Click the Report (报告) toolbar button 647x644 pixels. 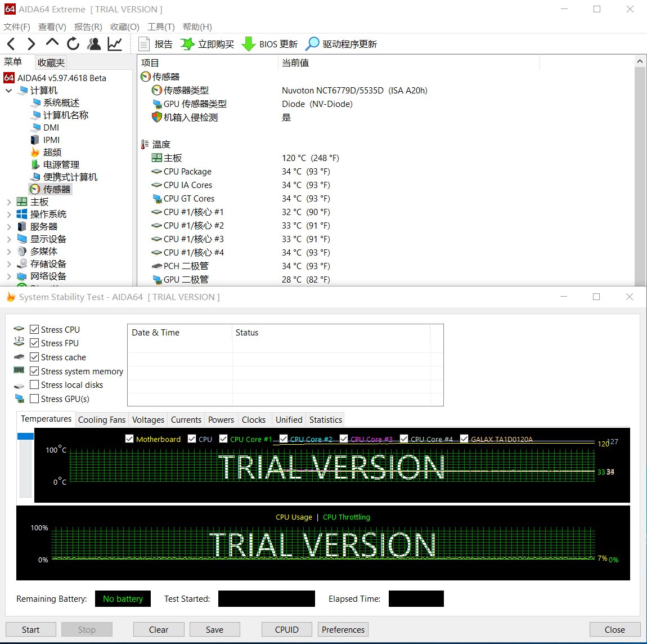[x=155, y=44]
